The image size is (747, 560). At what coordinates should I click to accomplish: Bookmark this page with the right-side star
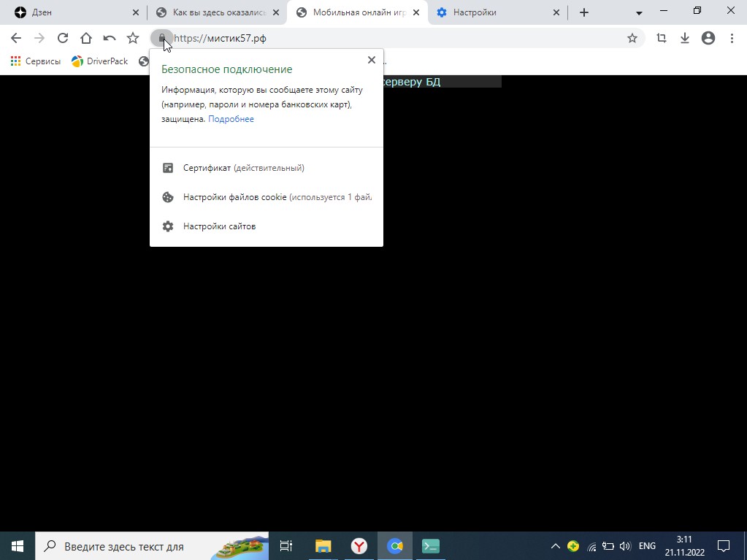tap(632, 38)
